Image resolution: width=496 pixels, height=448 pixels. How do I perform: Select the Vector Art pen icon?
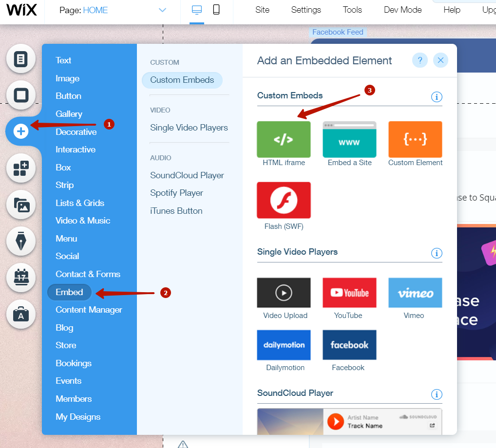click(21, 242)
